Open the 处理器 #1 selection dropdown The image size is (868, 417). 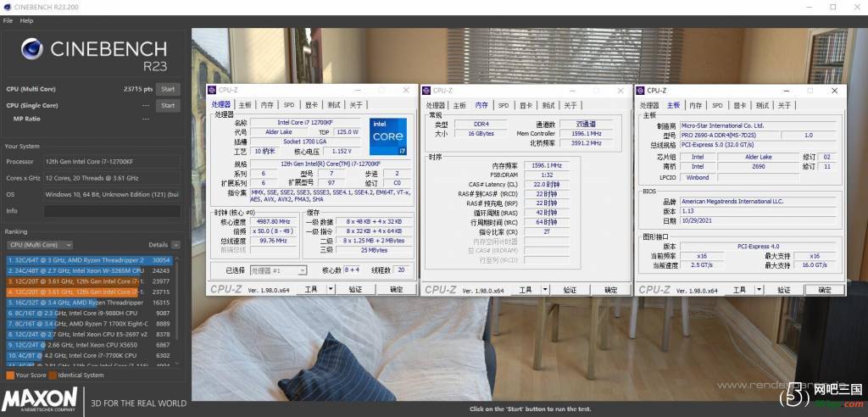tap(278, 270)
